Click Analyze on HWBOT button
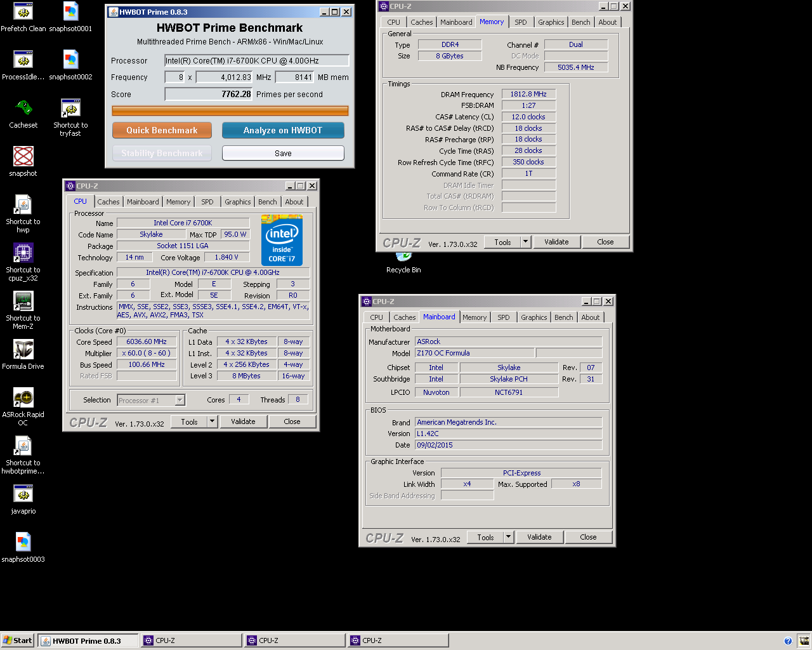 [283, 130]
